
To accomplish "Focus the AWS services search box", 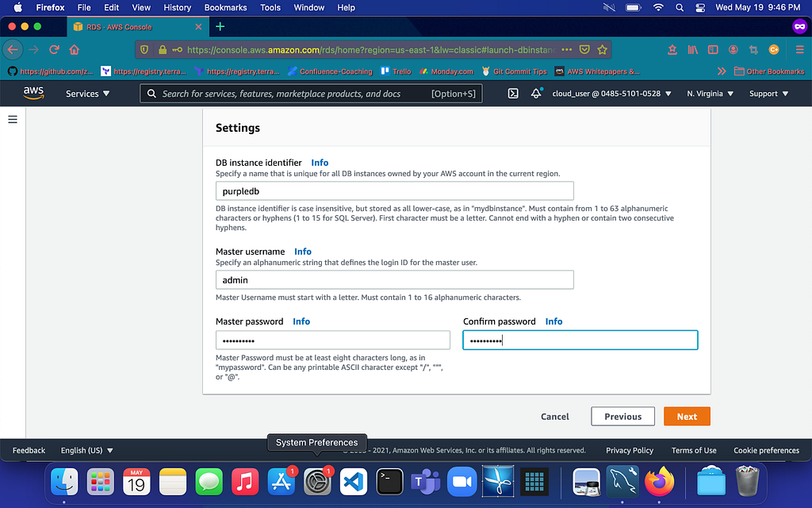I will pyautogui.click(x=311, y=94).
